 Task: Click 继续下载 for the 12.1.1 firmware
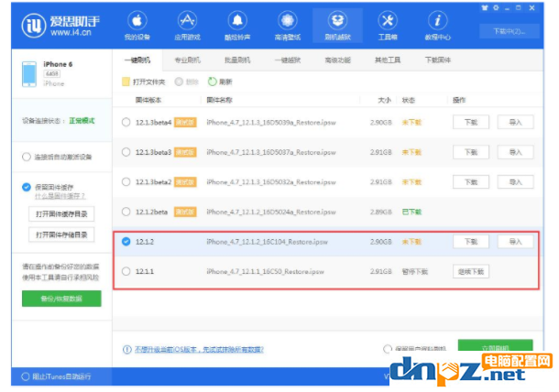471,271
